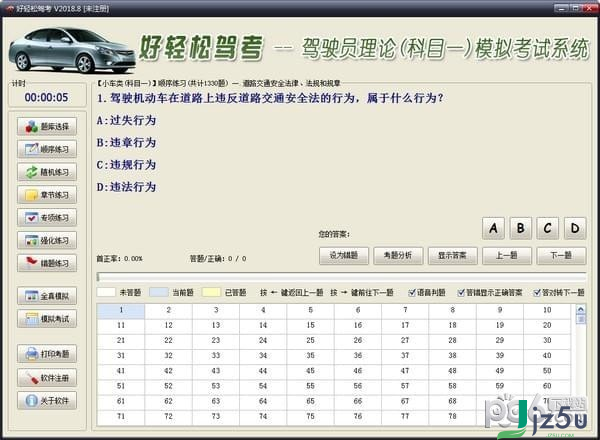The image size is (600, 440).
Task: Click the timer display 00:00:05
Action: [x=47, y=98]
